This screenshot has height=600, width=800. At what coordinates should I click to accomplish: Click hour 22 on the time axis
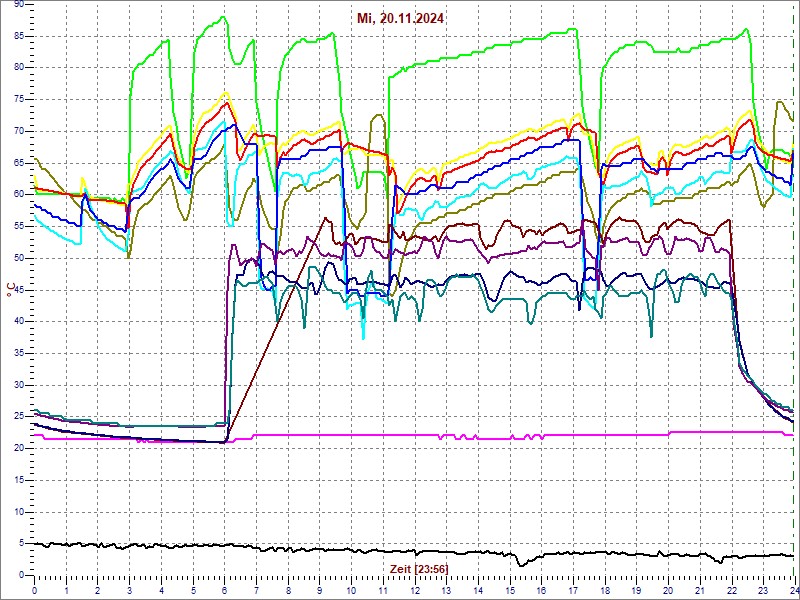click(x=732, y=590)
